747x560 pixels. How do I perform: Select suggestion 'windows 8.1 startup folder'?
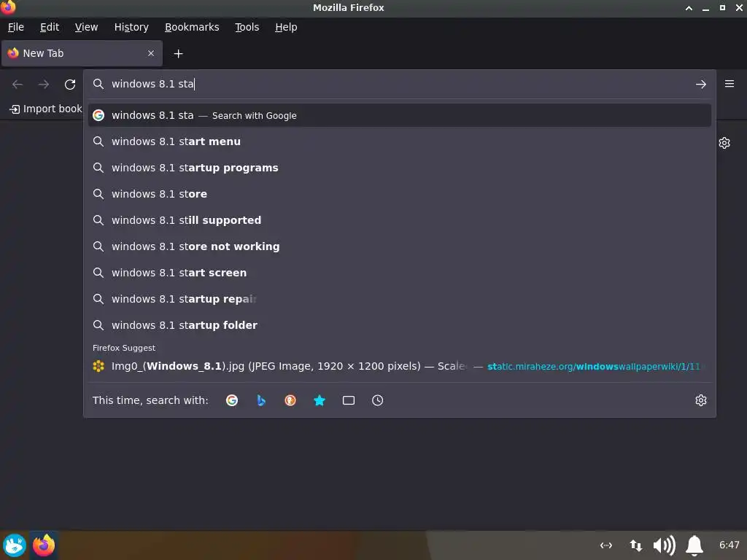[x=399, y=324]
